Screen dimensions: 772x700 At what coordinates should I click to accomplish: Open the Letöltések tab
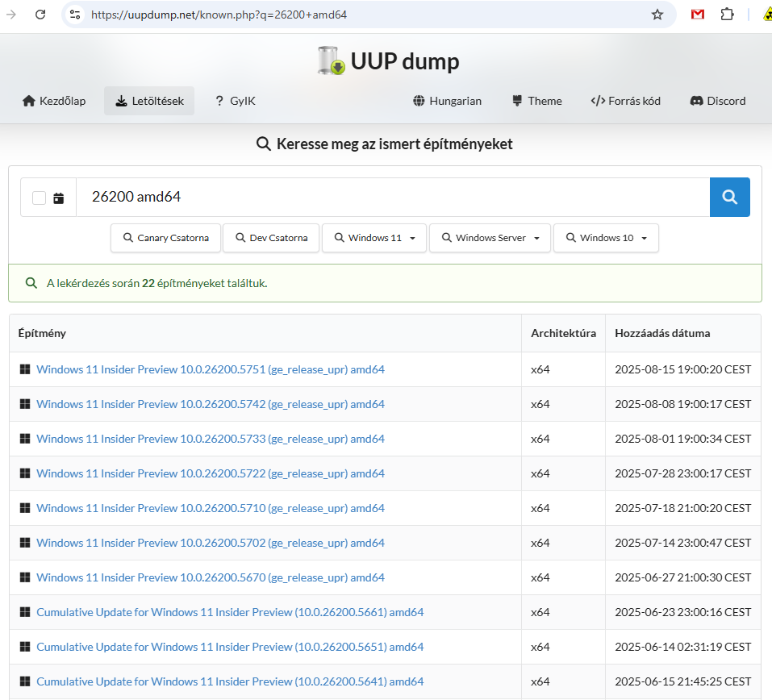click(x=149, y=101)
